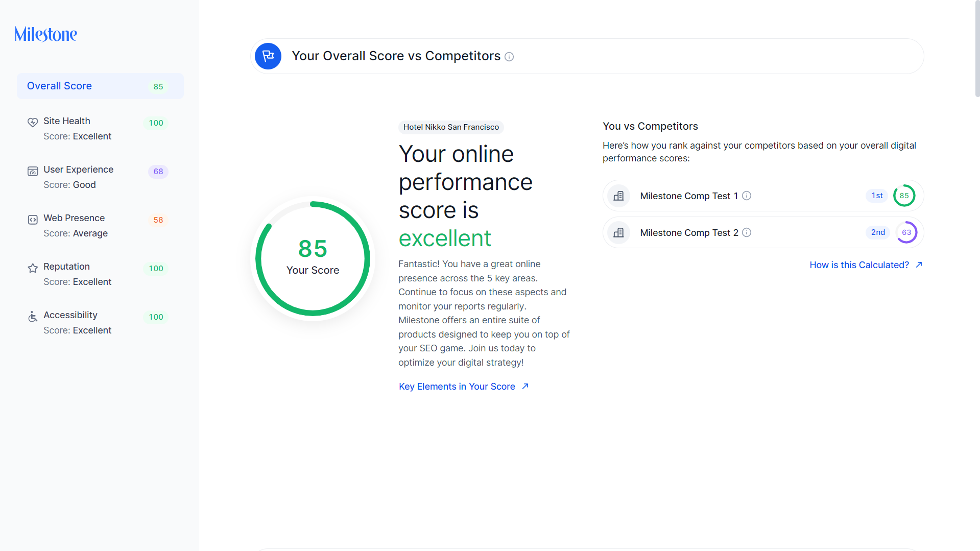Click the 'Score: Good' text
980x551 pixels.
pos(69,185)
